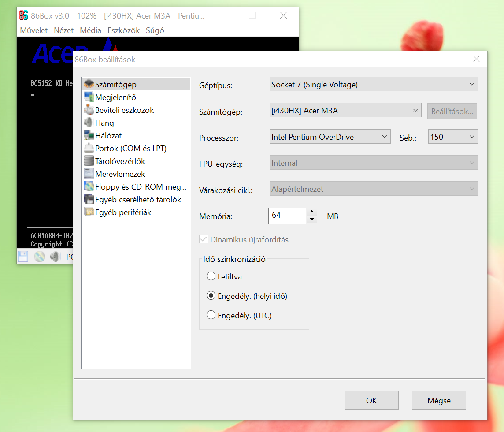Open the Hang speaker icon in settings list
504x432 pixels.
pos(89,123)
